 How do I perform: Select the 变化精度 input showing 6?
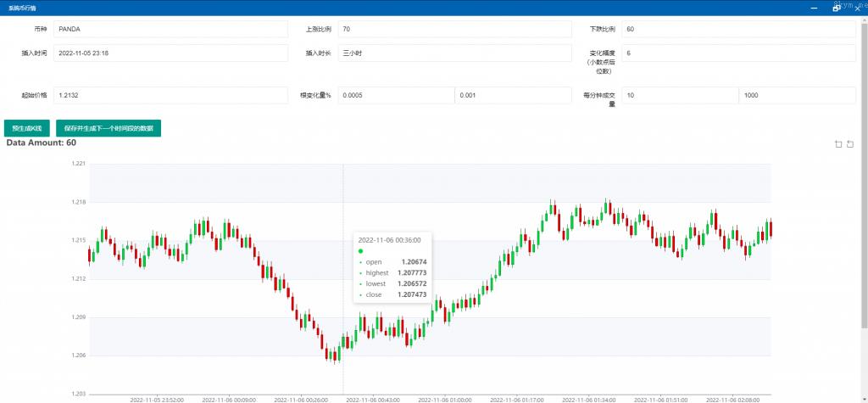(737, 53)
